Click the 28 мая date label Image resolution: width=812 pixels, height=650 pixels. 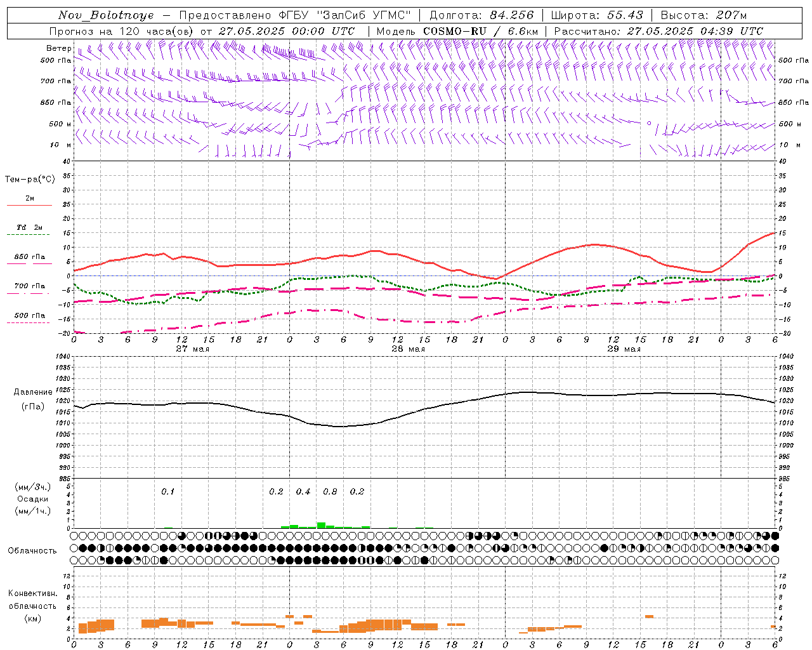coord(409,349)
